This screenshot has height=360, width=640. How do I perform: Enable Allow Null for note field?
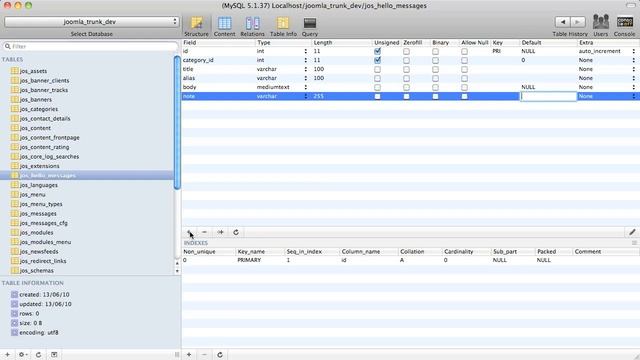pyautogui.click(x=464, y=96)
